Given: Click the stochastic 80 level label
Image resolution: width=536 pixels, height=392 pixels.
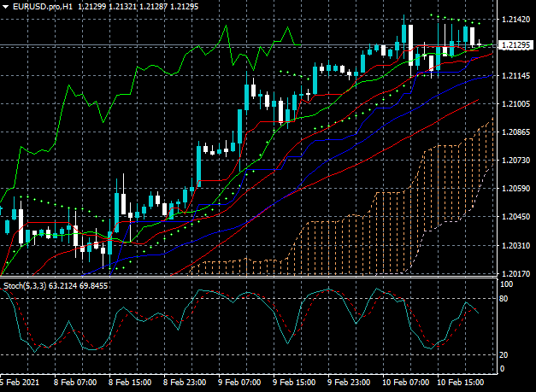Looking at the screenshot, I should point(504,299).
